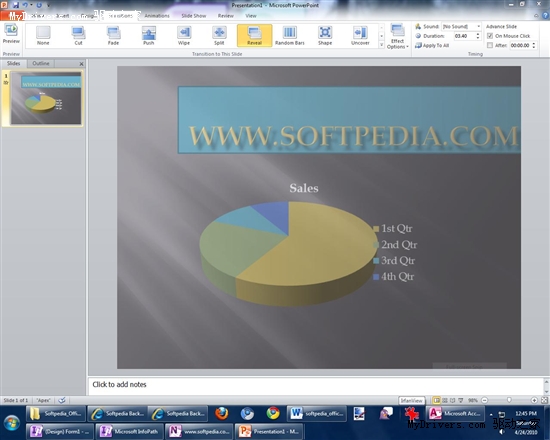The height and width of the screenshot is (440, 550).
Task: Click the spell check status icon
Action: tap(62, 400)
